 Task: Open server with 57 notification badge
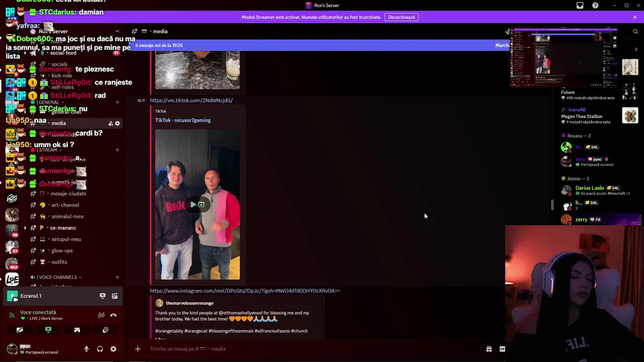coord(12,247)
